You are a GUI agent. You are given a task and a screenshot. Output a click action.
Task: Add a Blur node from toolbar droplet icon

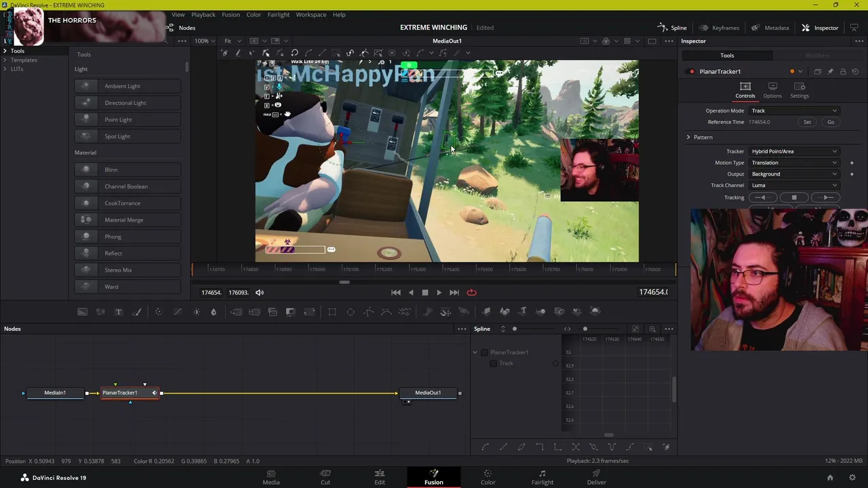214,312
